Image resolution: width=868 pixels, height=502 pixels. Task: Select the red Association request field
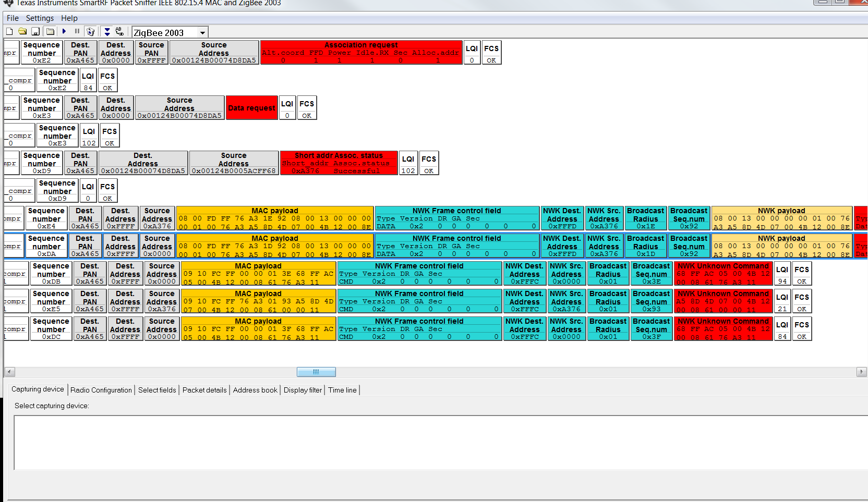361,52
